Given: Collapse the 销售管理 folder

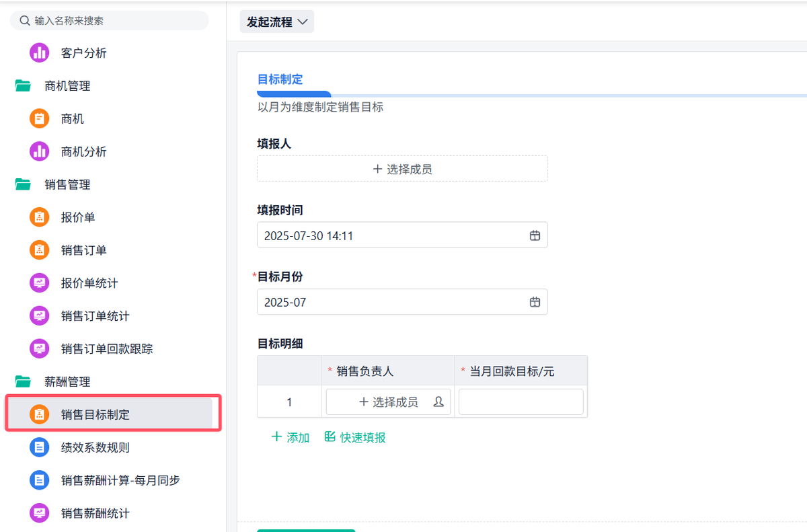Looking at the screenshot, I should [24, 184].
